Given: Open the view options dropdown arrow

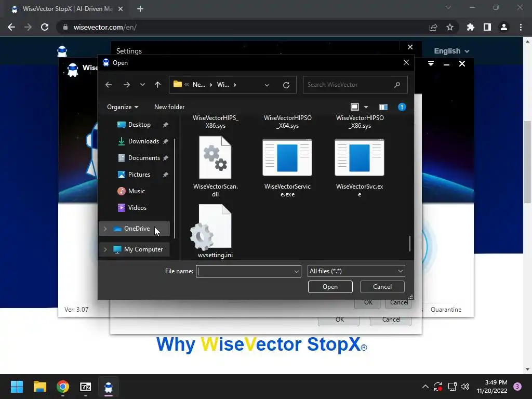Looking at the screenshot, I should (x=366, y=107).
